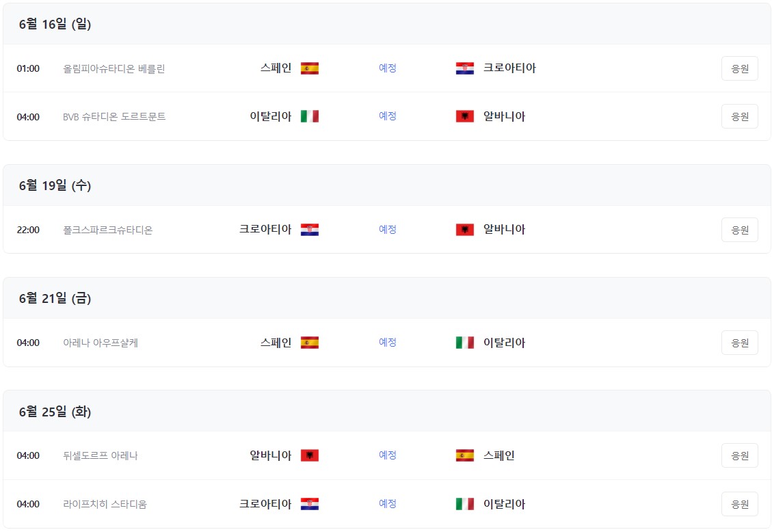Click the Spain flag in the Spain-Italy match
Viewport: 772px width, 532px height.
coord(310,343)
